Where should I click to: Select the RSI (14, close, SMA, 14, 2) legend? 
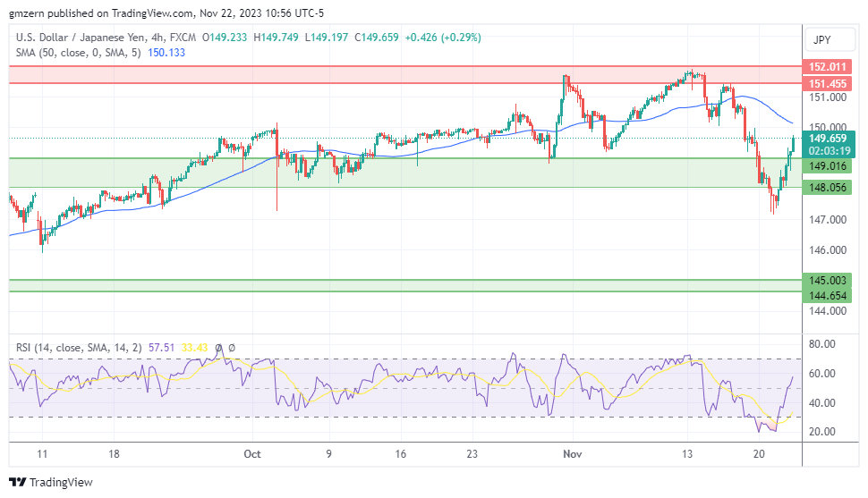coord(79,348)
